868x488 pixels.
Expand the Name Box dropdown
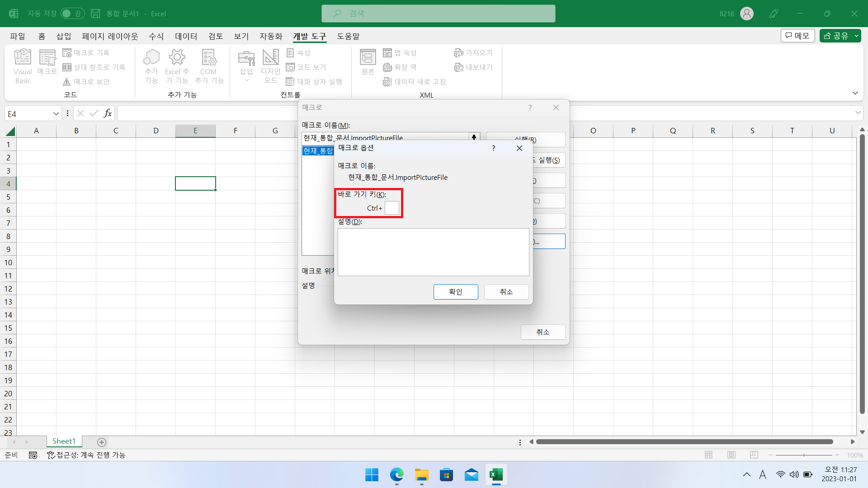pyautogui.click(x=56, y=114)
